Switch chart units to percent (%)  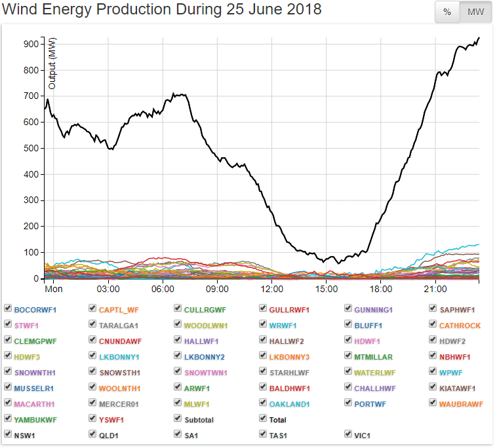447,12
